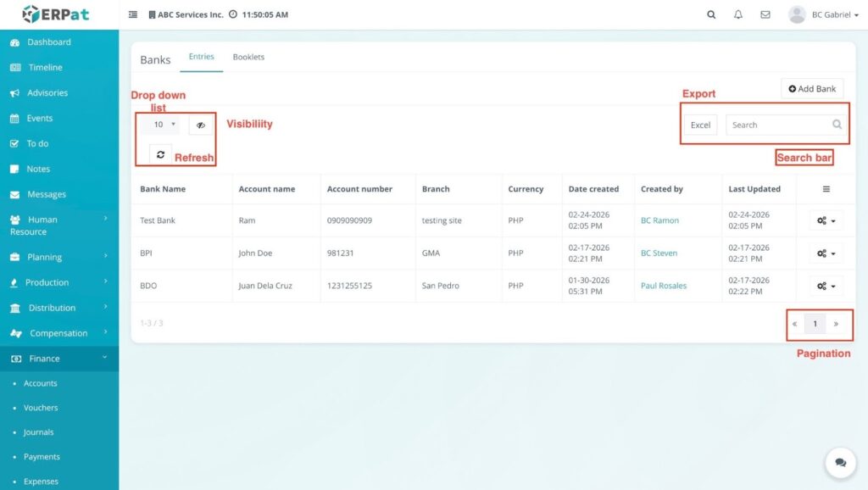Click the column list icon in table header
This screenshot has height=490, width=868.
(x=826, y=189)
